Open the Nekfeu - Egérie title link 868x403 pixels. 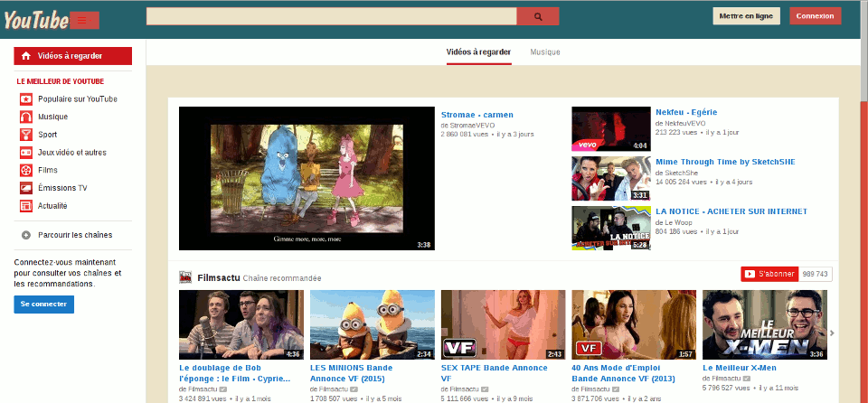(686, 112)
